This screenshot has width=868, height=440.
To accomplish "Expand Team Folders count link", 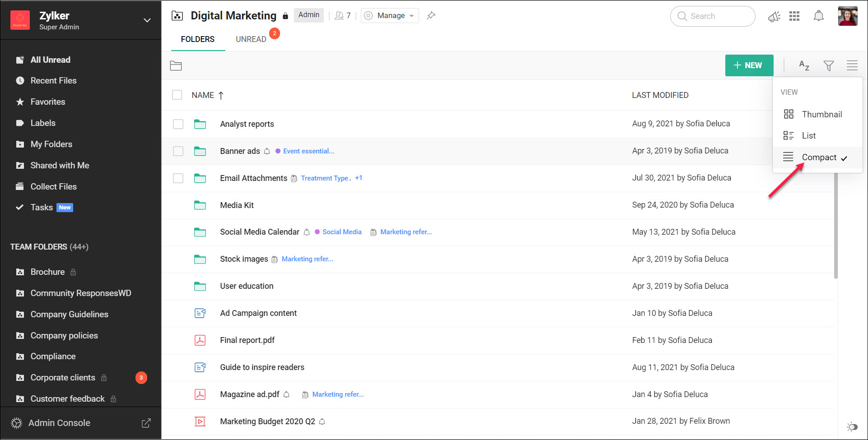I will click(x=78, y=247).
